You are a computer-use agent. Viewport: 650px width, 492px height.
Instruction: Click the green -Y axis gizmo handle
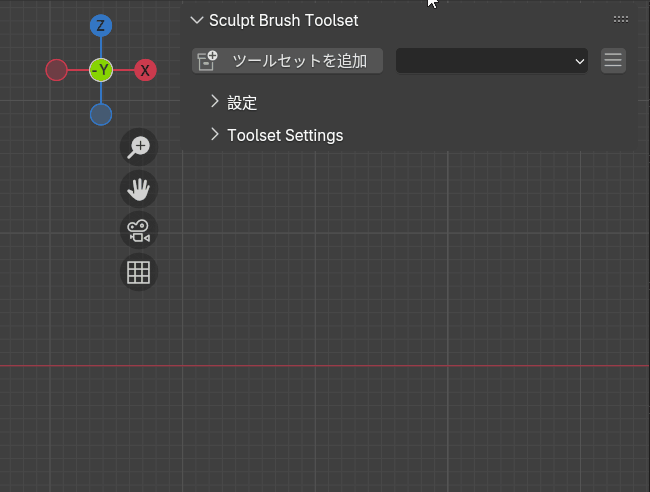click(x=101, y=70)
